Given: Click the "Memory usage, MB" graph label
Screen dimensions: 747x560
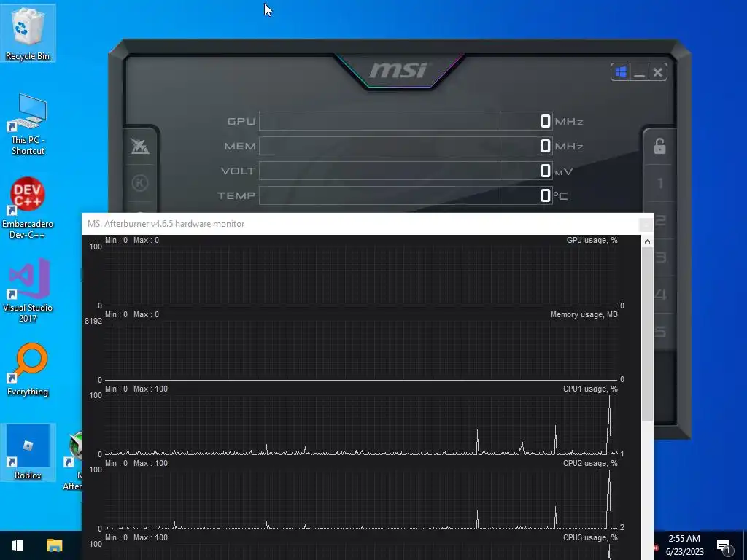Looking at the screenshot, I should pyautogui.click(x=584, y=314).
